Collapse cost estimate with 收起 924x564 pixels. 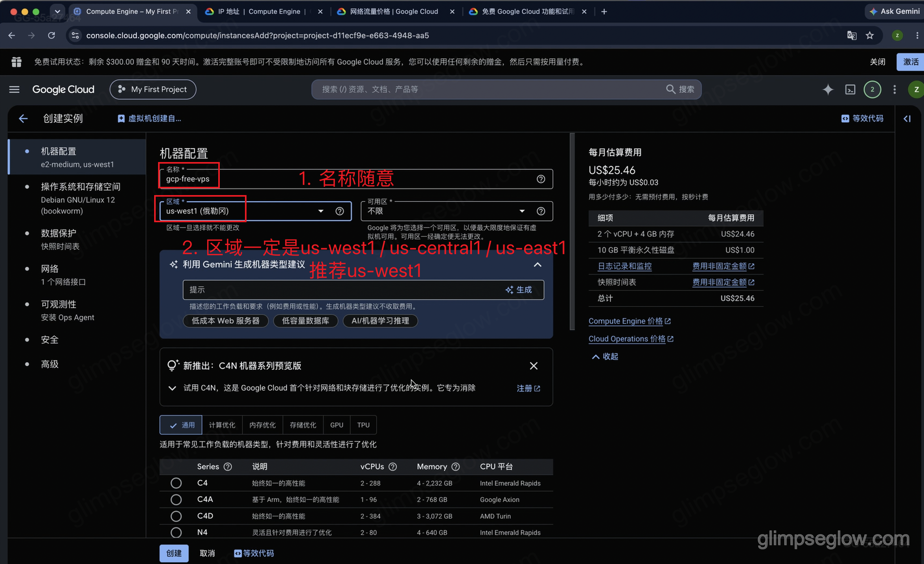[x=605, y=356]
